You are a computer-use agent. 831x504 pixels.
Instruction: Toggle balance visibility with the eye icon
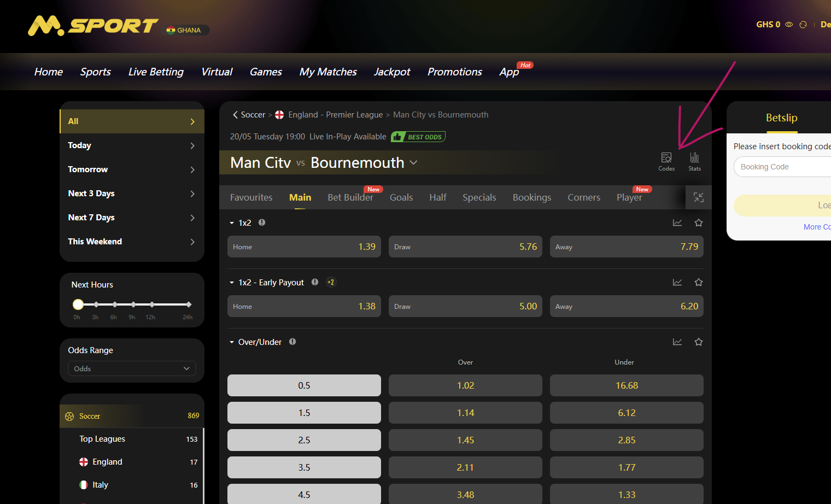(789, 25)
